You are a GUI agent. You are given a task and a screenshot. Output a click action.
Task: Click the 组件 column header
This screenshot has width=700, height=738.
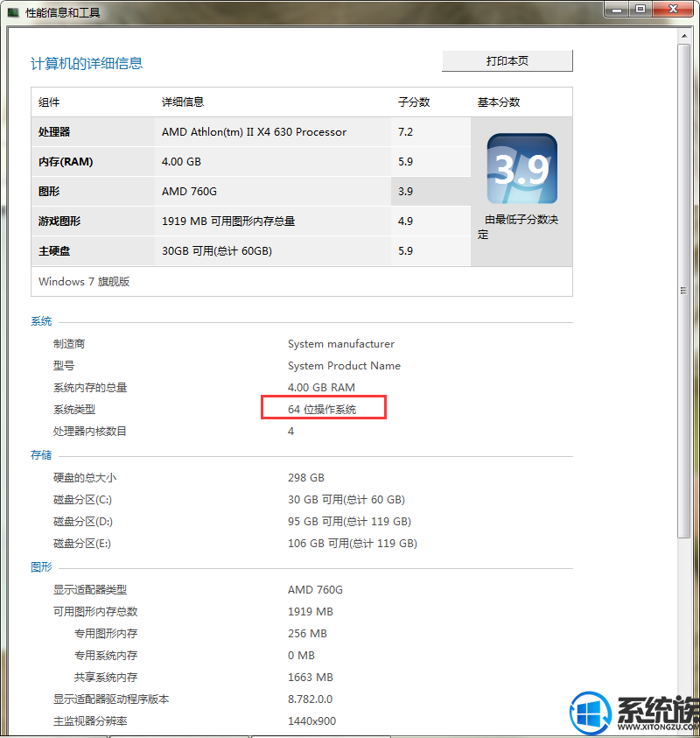49,102
